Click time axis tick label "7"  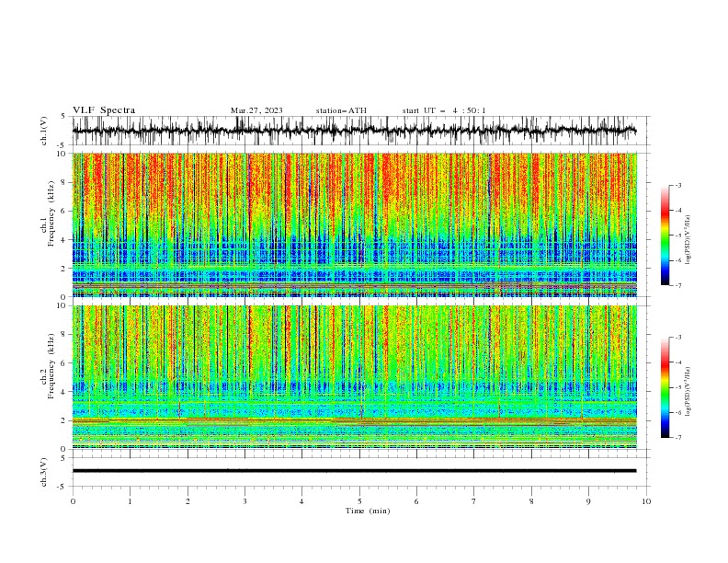474,501
